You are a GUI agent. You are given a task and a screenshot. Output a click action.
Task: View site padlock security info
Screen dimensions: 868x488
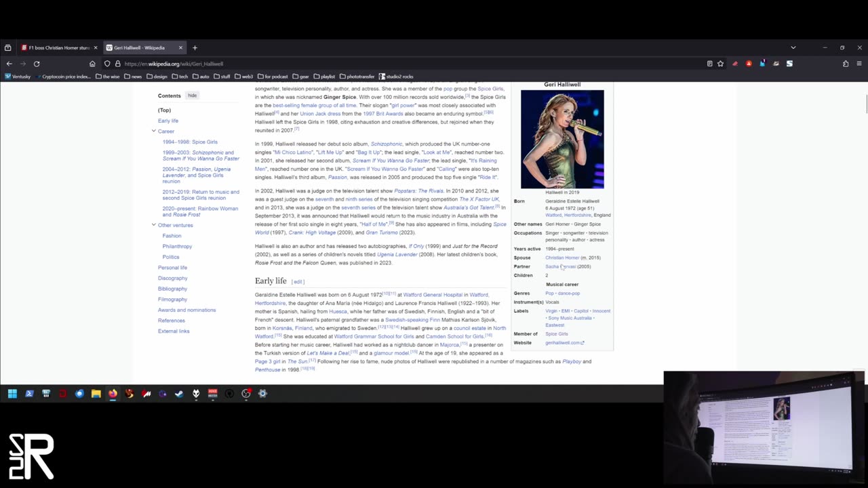(117, 64)
